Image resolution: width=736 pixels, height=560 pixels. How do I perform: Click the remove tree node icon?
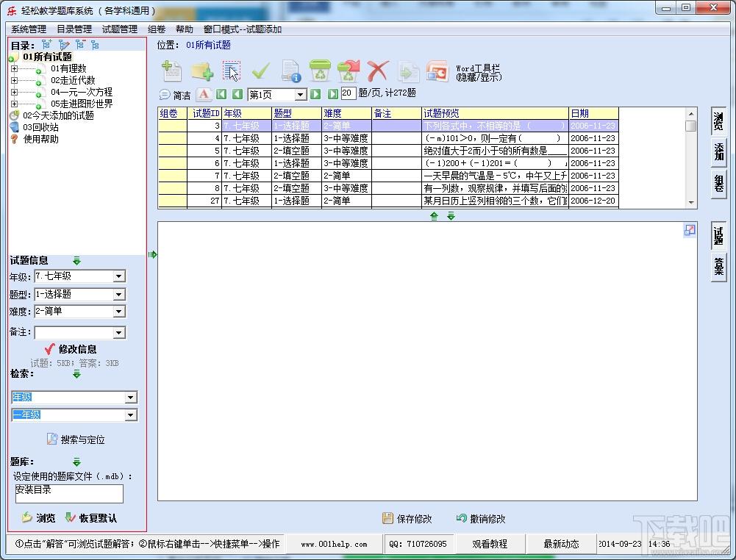[x=80, y=45]
